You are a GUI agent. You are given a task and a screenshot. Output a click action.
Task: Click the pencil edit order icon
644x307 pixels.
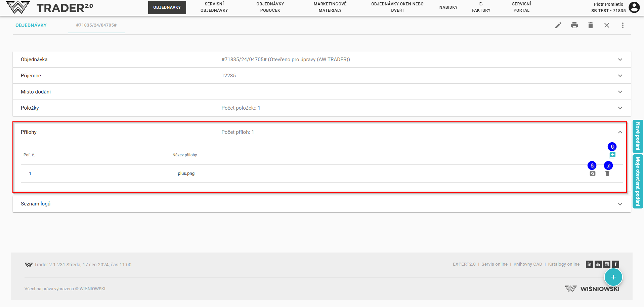[x=558, y=25]
